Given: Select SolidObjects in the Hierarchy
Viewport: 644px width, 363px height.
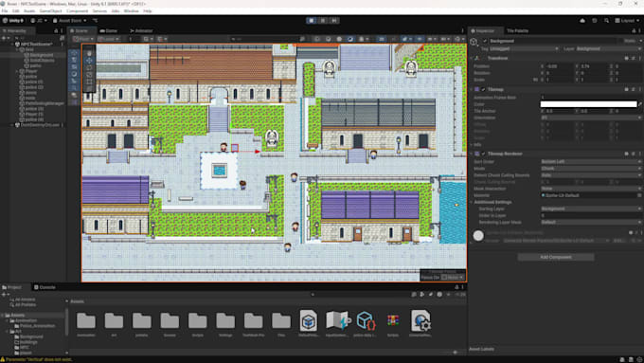Looking at the screenshot, I should [42, 61].
